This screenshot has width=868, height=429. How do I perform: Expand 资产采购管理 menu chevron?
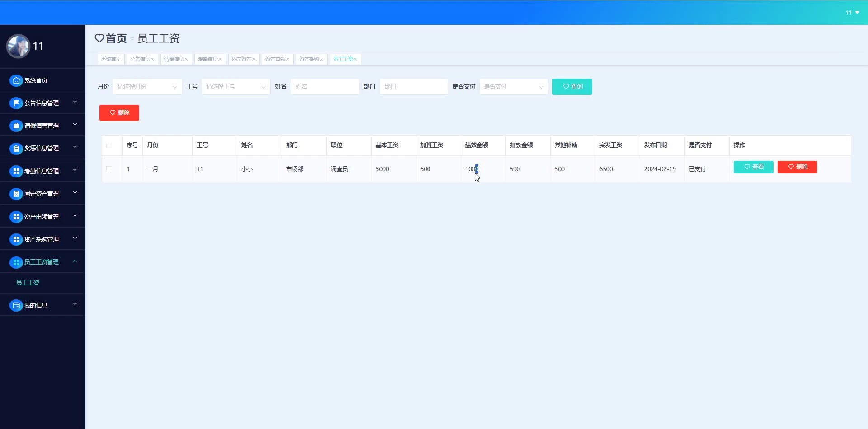[75, 238]
